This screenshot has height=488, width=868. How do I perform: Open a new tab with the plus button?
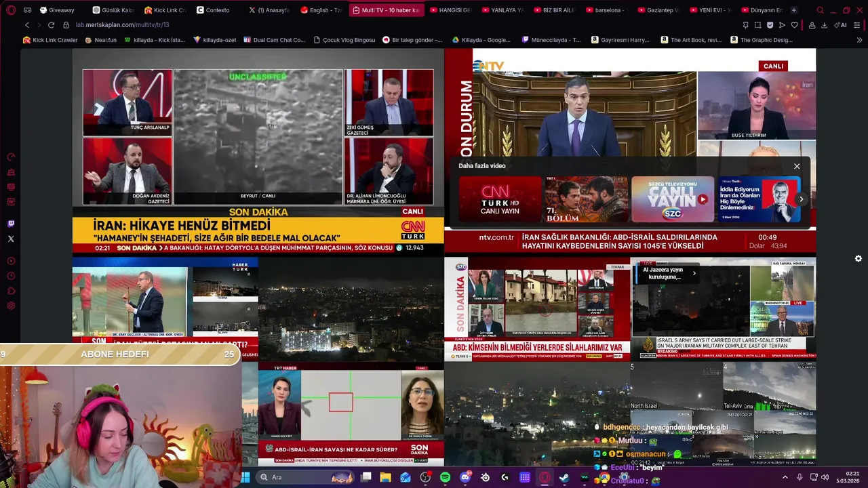(x=794, y=10)
